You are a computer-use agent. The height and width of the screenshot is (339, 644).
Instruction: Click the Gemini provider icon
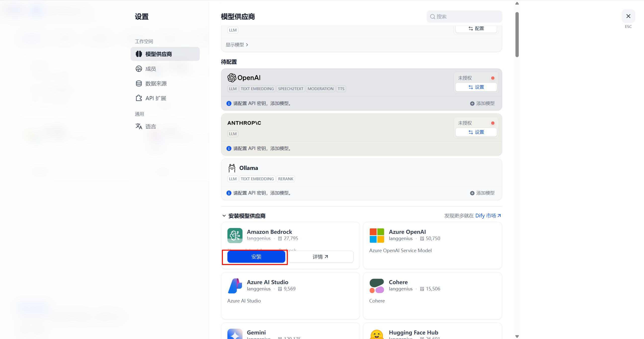click(235, 334)
